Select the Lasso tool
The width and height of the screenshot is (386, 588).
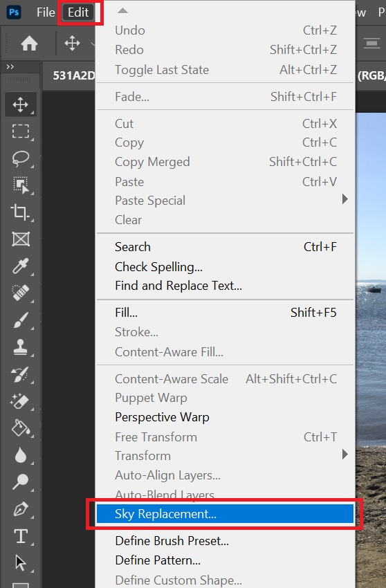[x=20, y=158]
